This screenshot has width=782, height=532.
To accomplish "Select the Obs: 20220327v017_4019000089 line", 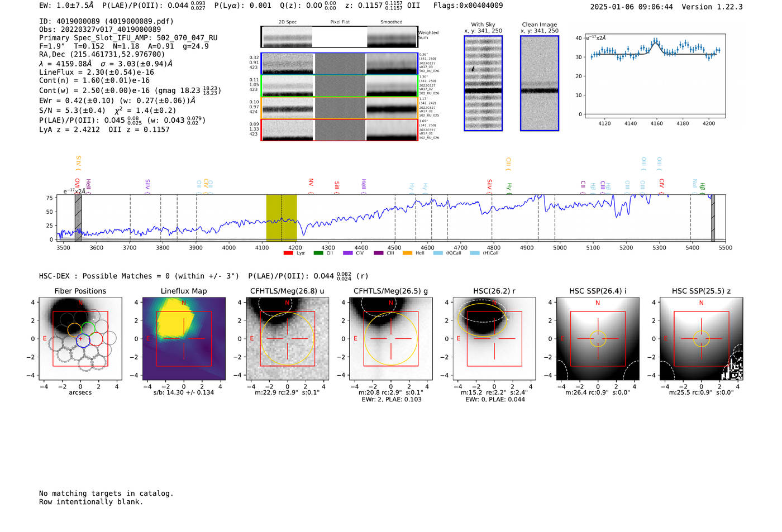I will click(100, 30).
